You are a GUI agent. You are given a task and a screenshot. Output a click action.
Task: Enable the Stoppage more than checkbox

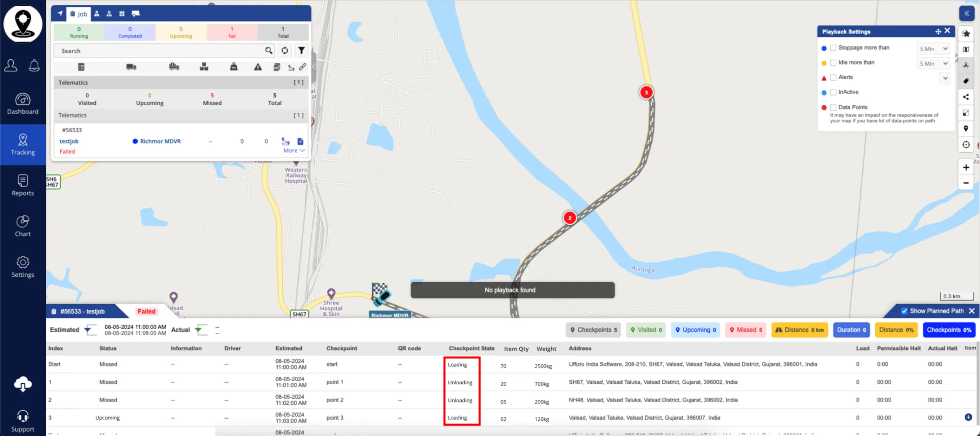pos(833,48)
